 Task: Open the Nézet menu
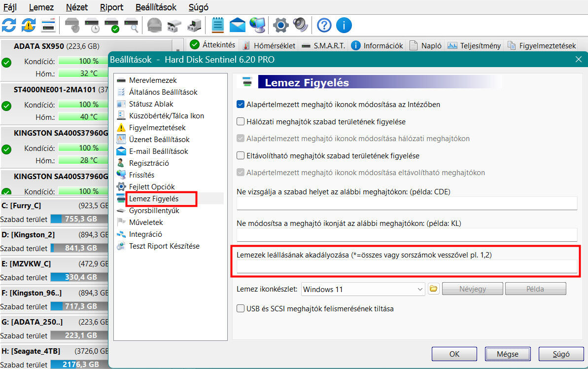click(77, 7)
